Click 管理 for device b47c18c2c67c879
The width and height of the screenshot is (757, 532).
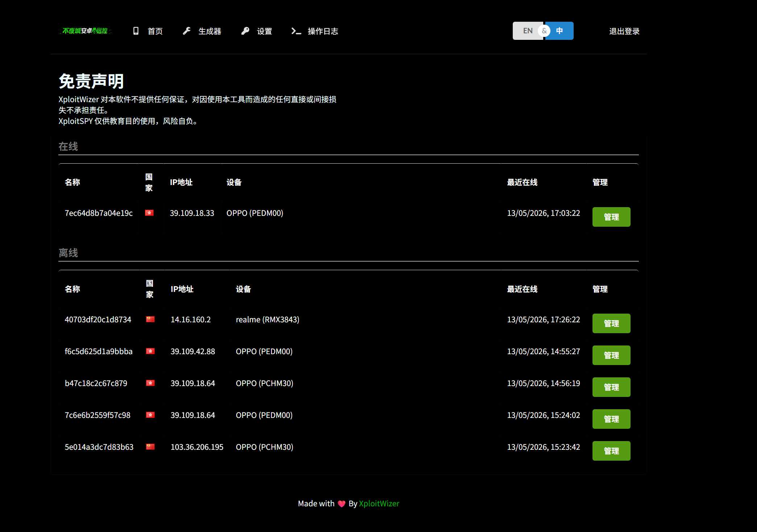[x=611, y=387]
